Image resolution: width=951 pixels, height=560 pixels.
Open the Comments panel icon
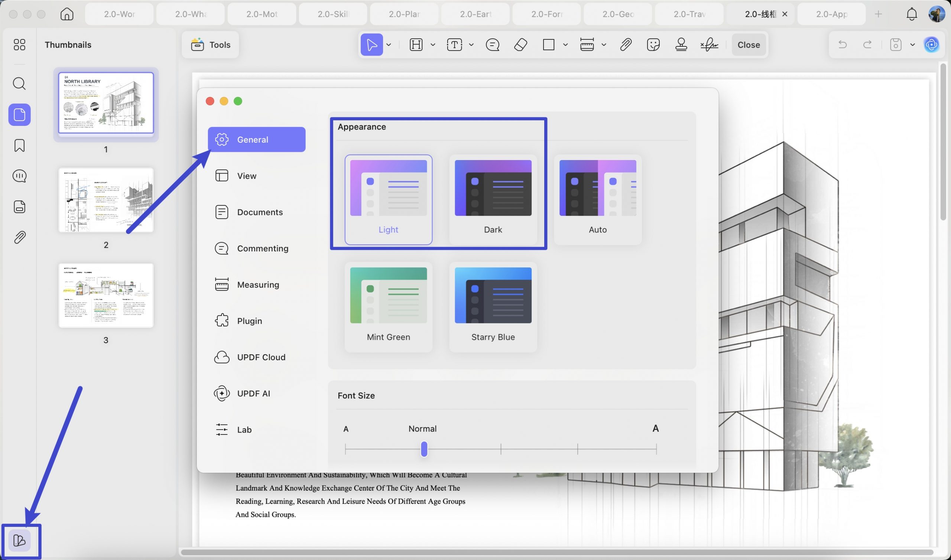pyautogui.click(x=19, y=176)
